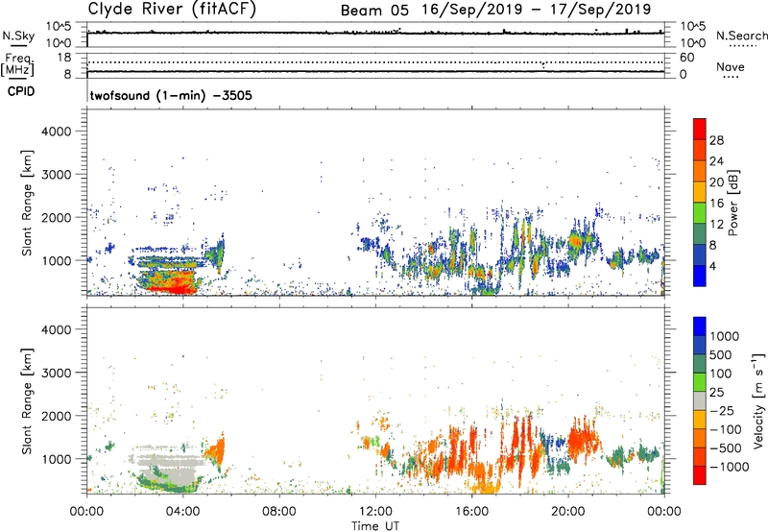Pick the bright blue top segment of velocity colorbar
The image size is (768, 532).
(700, 326)
